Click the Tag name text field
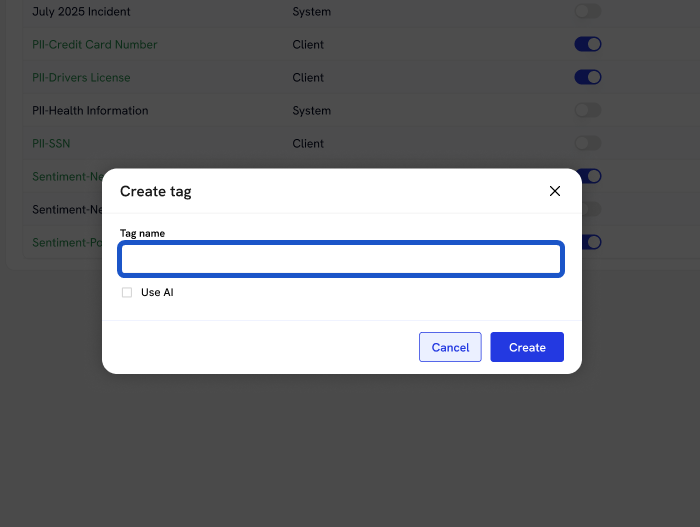Image resolution: width=700 pixels, height=527 pixels. pos(341,260)
